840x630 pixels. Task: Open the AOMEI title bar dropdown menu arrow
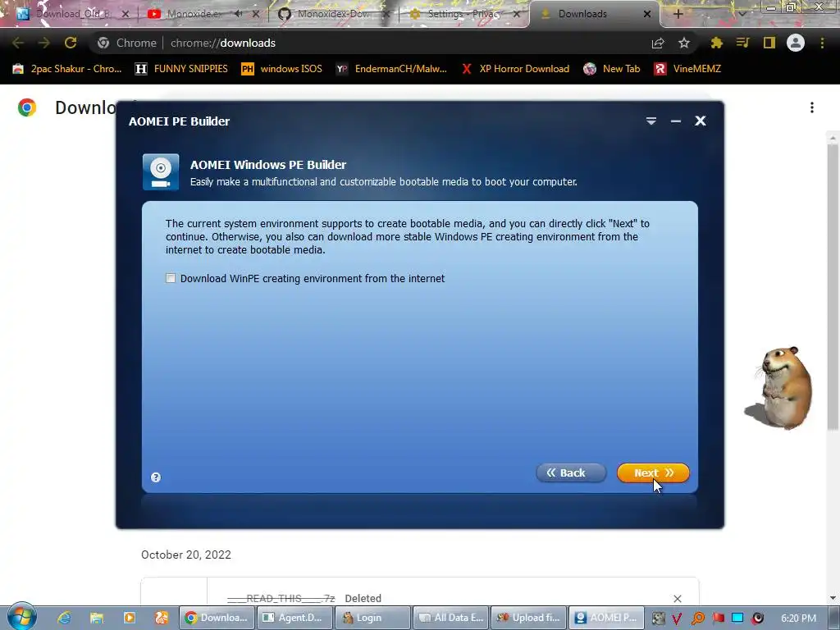651,121
